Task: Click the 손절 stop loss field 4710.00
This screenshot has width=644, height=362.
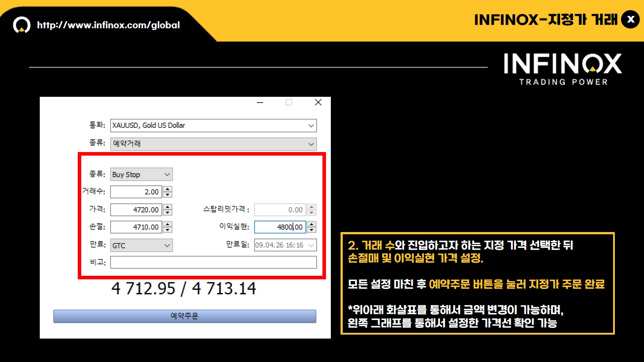Action: (x=136, y=227)
